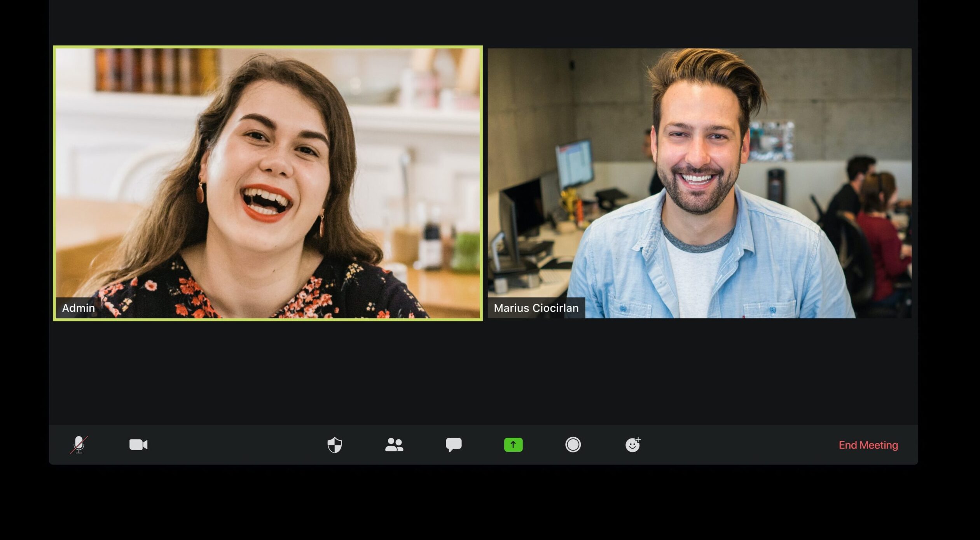The width and height of the screenshot is (980, 540).
Task: Click the plus badge on reactions smiley
Action: click(x=638, y=439)
